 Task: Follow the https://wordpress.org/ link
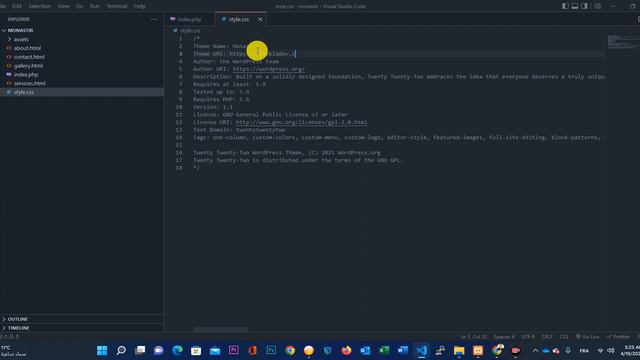point(269,69)
